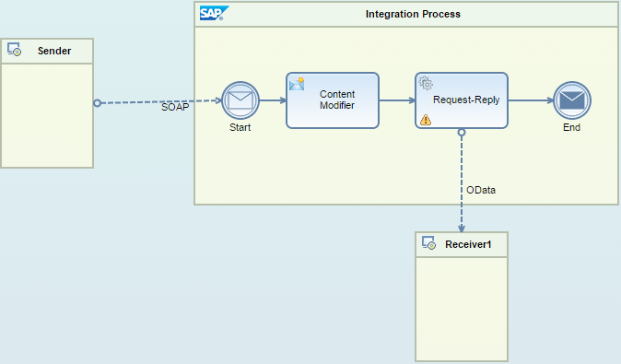Select the Receiver1 header title

pyautogui.click(x=468, y=244)
